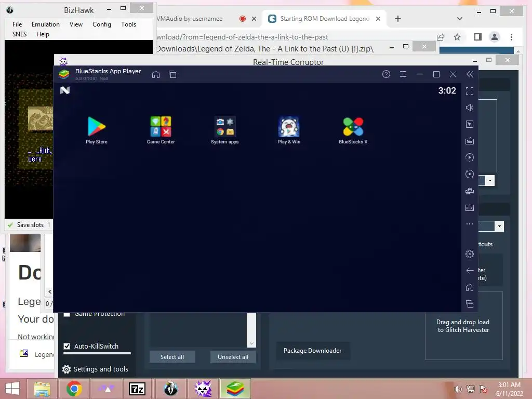This screenshot has width=532, height=399.
Task: Open the BizHawk Config menu
Action: (102, 24)
